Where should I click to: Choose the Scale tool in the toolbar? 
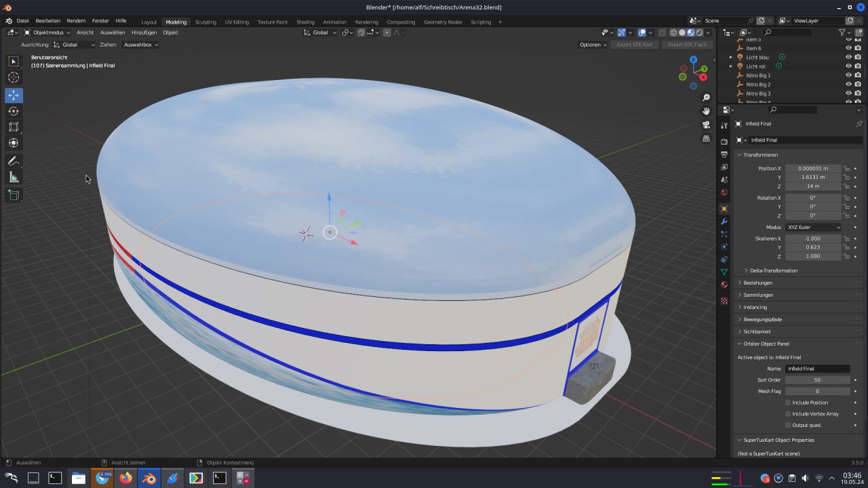pos(14,127)
